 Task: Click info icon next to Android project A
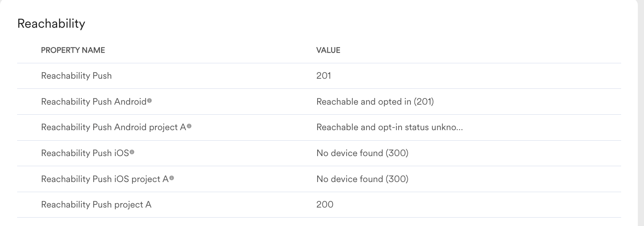point(189,126)
